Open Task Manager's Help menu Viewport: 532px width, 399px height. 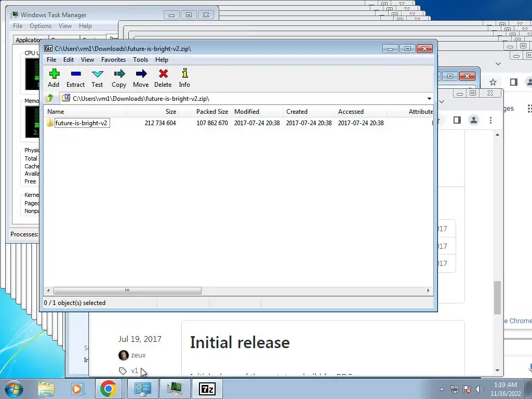coord(85,26)
